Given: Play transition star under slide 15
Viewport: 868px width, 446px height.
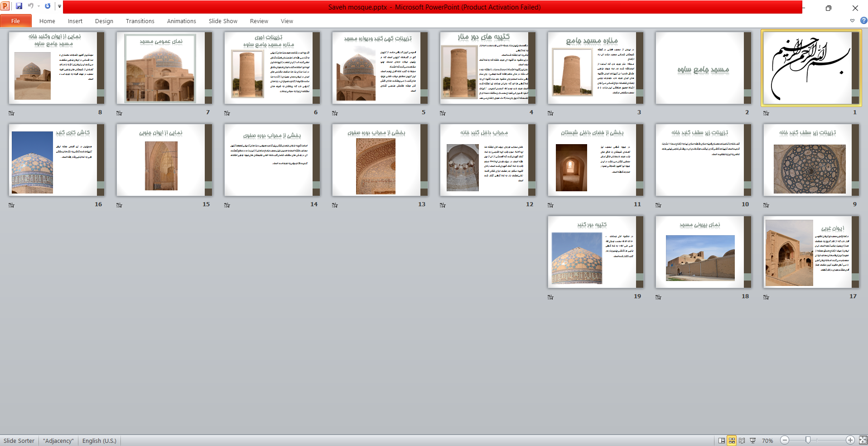Looking at the screenshot, I should pyautogui.click(x=119, y=205).
